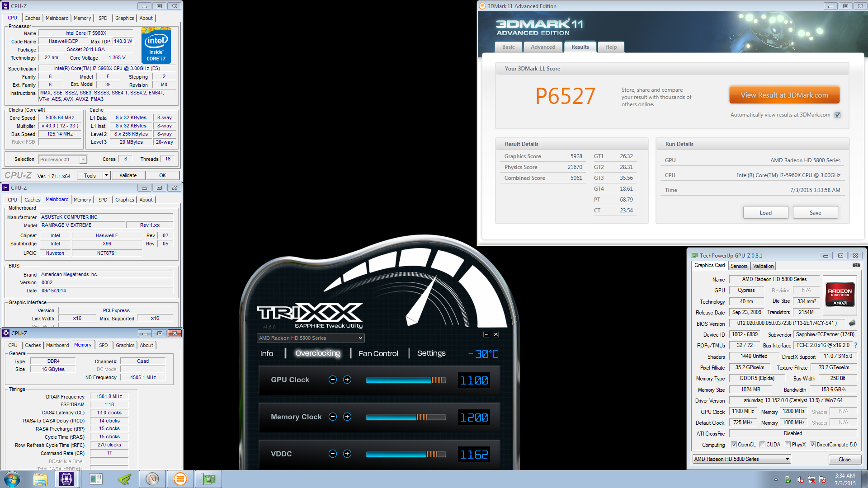
Task: Click the Bus Interface question mark in GPU-Z
Action: click(x=856, y=345)
